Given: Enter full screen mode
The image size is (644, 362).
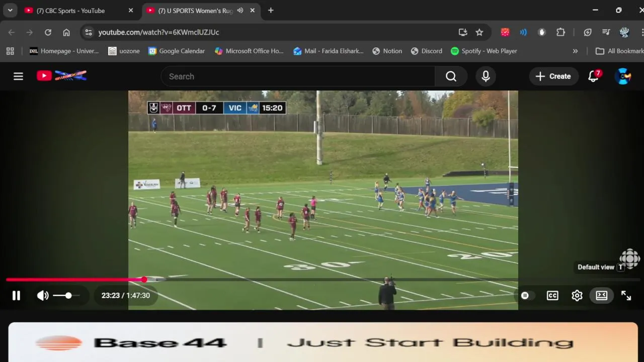Looking at the screenshot, I should 626,296.
